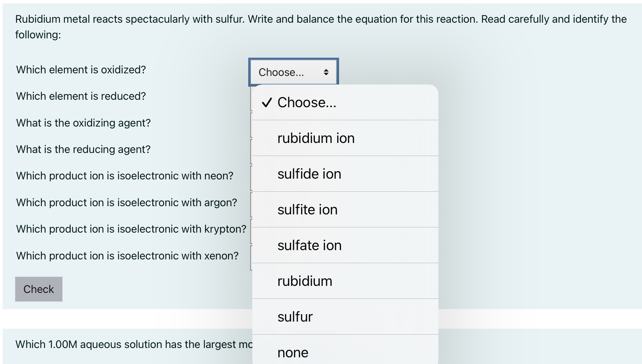The width and height of the screenshot is (642, 364).
Task: Click the up/down arrows on the Choose selector
Action: (x=326, y=71)
